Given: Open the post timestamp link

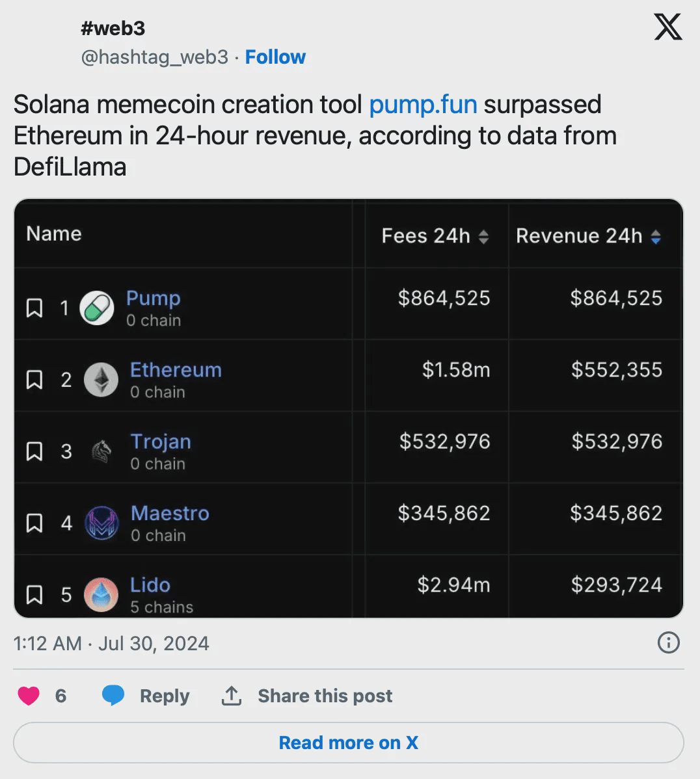Looking at the screenshot, I should [111, 644].
